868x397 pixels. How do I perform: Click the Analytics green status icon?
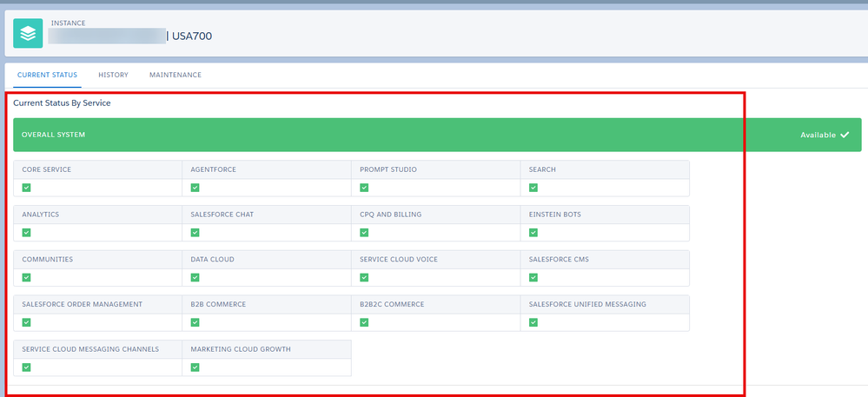pos(27,233)
